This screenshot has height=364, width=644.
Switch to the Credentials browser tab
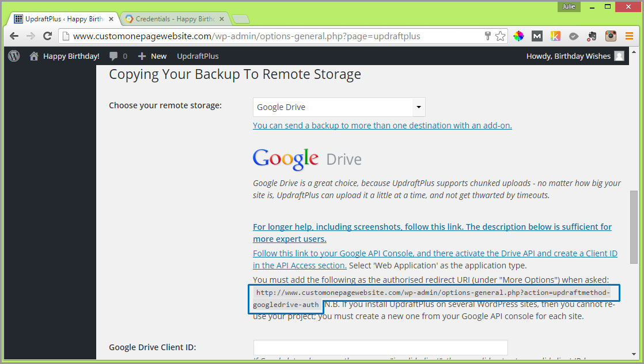175,19
